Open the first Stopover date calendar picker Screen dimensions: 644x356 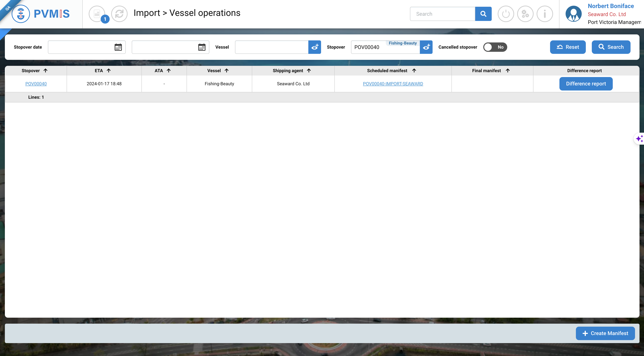118,47
